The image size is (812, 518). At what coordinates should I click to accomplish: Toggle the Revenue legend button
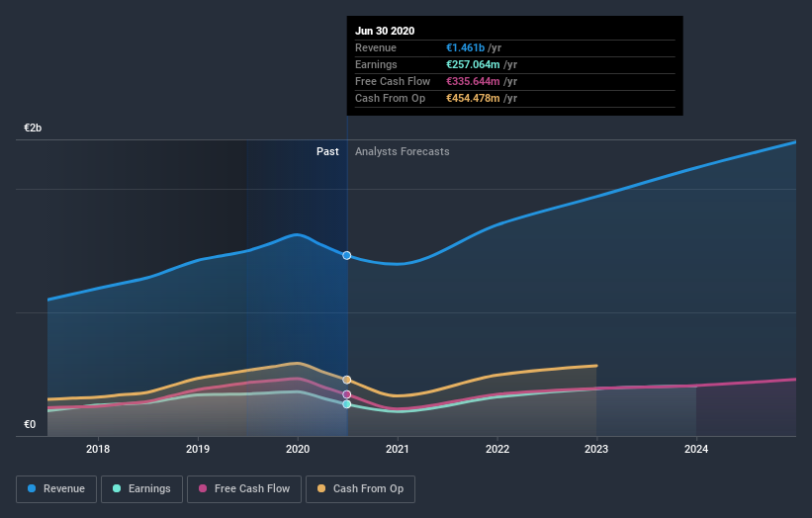[56, 489]
